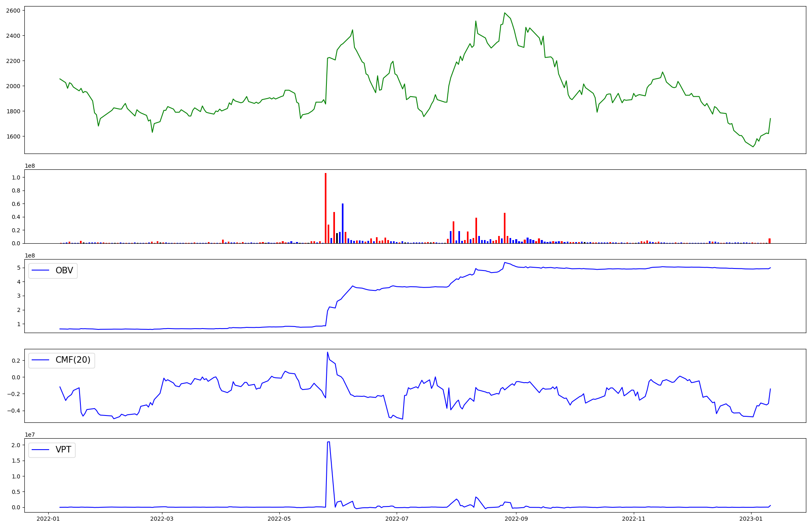Click the 2022-09 date tick label
Screen dimensions: 812x528
pos(516,519)
